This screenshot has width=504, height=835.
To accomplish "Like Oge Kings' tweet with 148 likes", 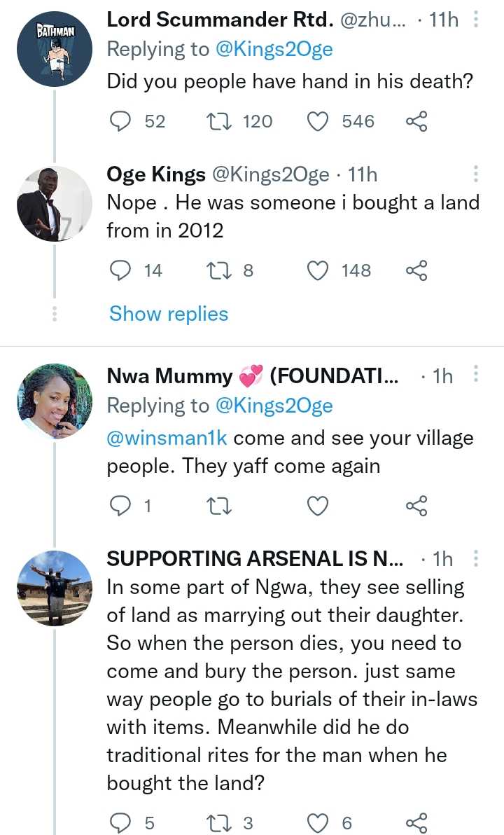I will (x=318, y=270).
